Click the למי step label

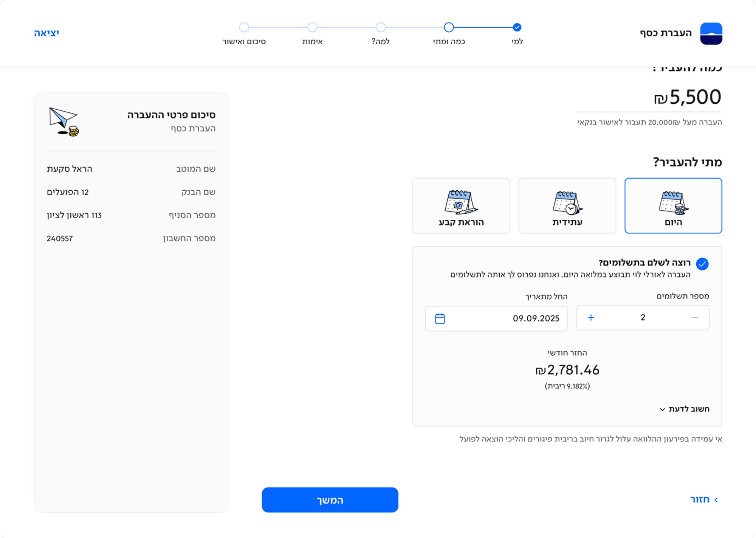(517, 41)
